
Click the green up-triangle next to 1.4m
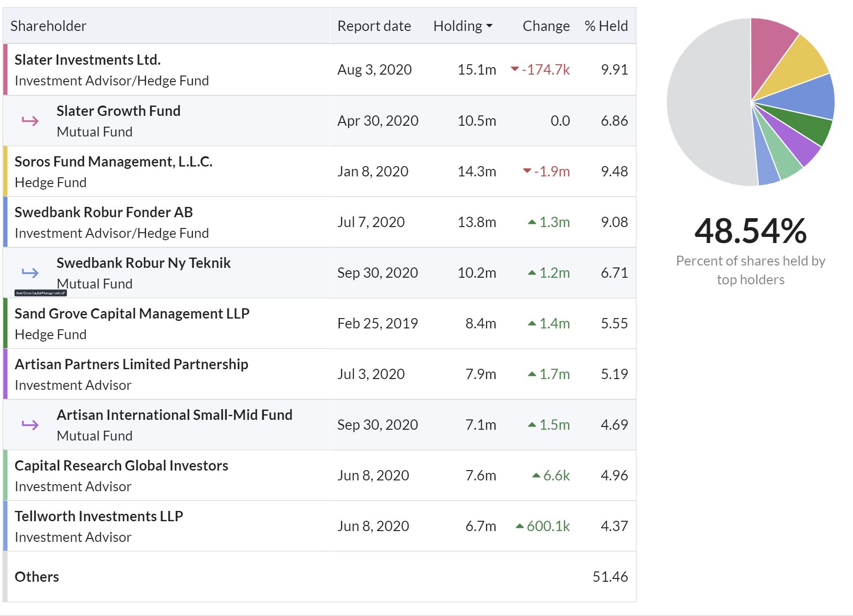point(532,323)
